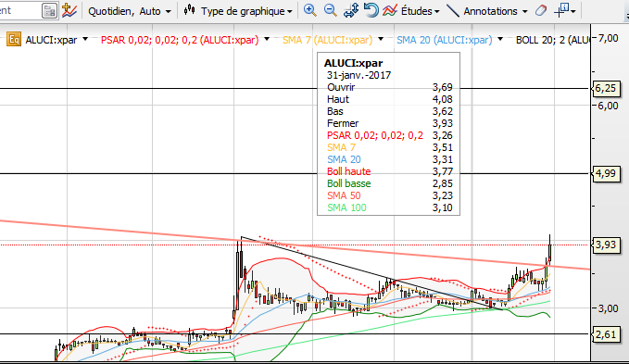Click the chart studies icon with star

69,10
